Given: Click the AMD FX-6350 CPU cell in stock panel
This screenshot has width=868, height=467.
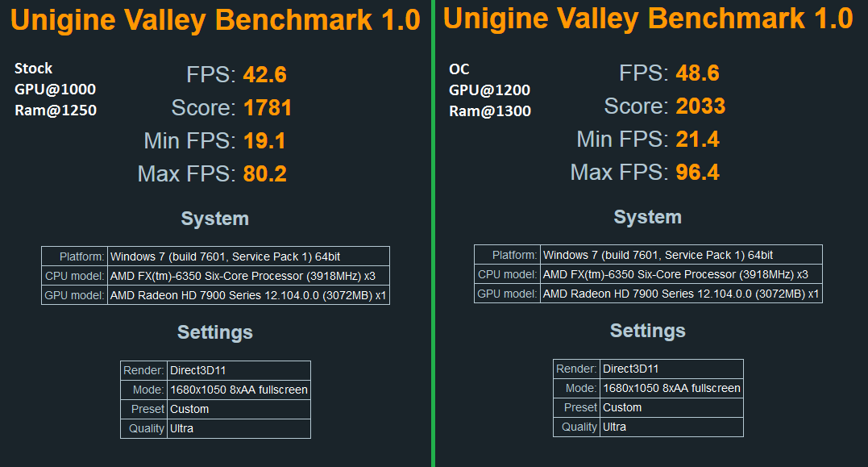Looking at the screenshot, I should (x=248, y=276).
